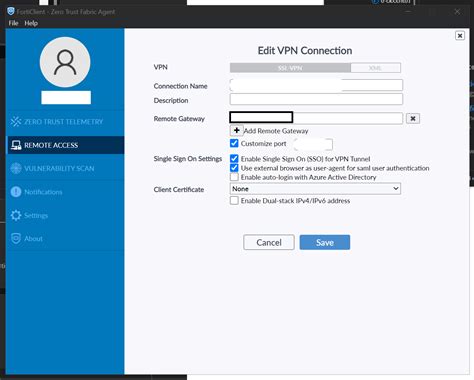Open the Vulnerability Scan sidebar icon
474x380 pixels.
click(x=16, y=168)
